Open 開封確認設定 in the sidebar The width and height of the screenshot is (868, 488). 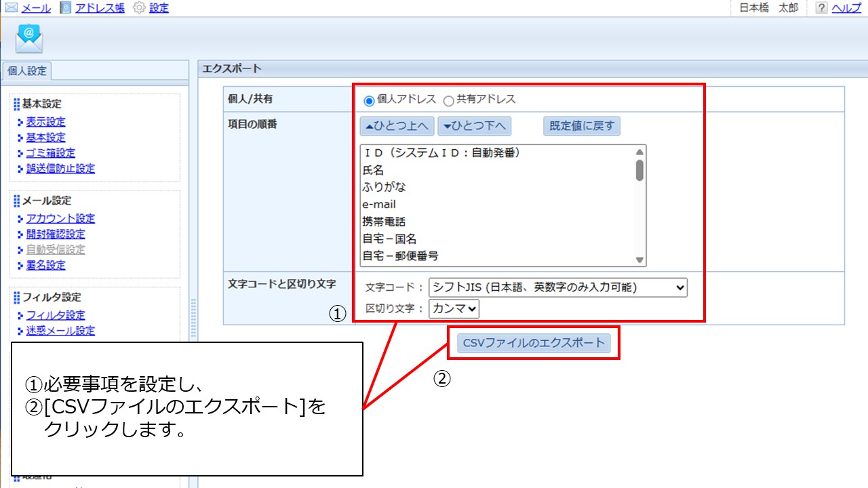56,234
